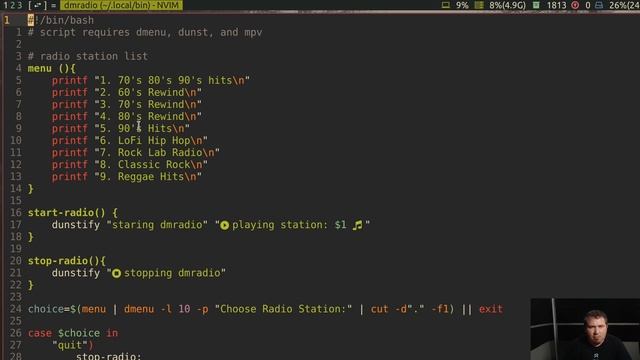This screenshot has width=640, height=360.
Task: Click the memory icon in status bar
Action: tap(480, 5)
